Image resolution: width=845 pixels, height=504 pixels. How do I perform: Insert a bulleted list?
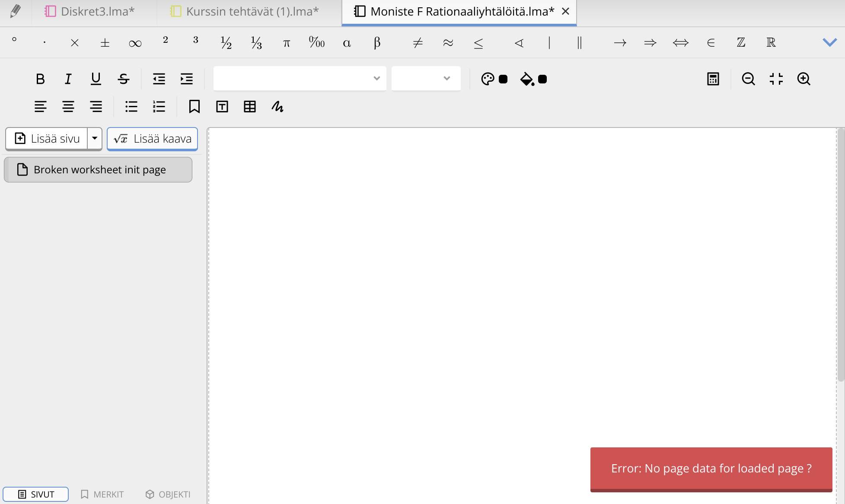click(x=131, y=107)
